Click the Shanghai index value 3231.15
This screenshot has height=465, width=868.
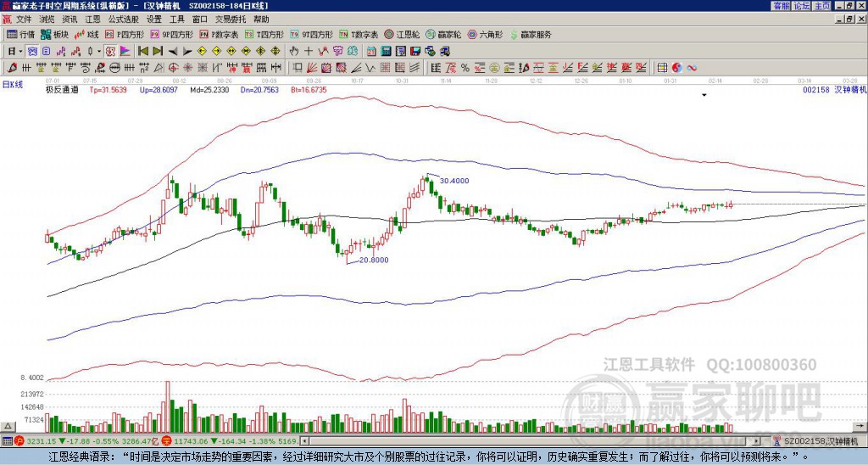[42, 441]
